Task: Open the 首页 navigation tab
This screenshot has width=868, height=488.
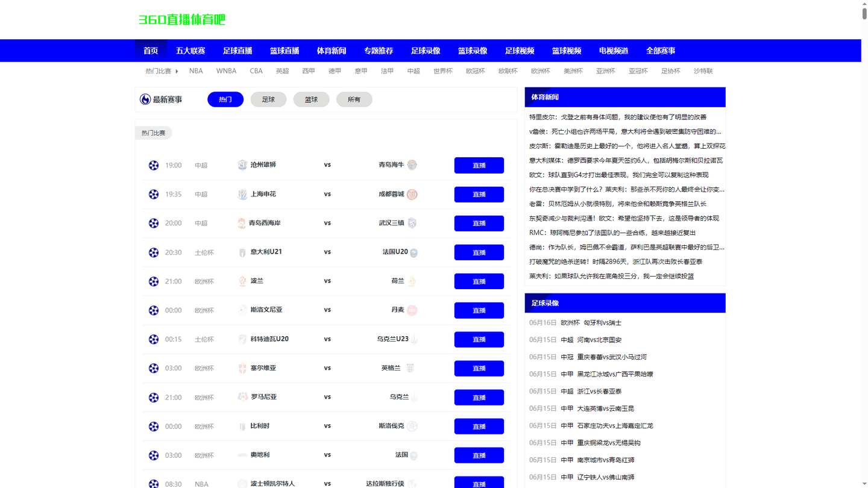Action: coord(151,51)
